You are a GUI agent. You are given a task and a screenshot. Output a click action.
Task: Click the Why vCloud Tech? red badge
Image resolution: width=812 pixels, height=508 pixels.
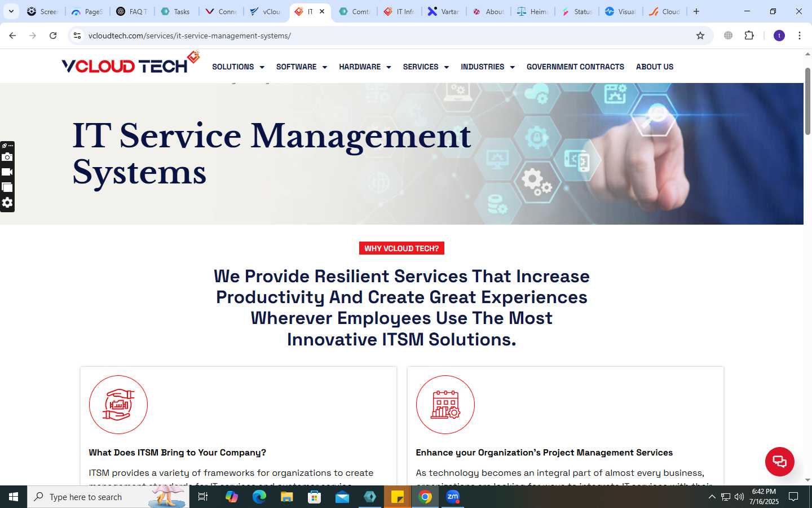click(401, 248)
